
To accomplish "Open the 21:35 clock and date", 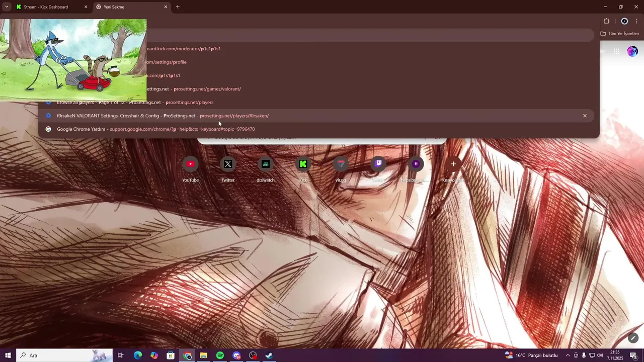I will [x=615, y=355].
